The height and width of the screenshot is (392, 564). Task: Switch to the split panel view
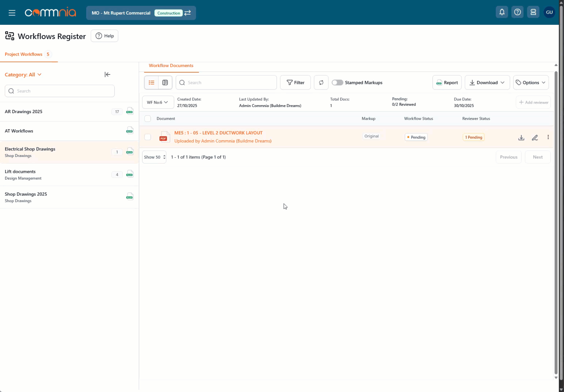click(x=165, y=82)
